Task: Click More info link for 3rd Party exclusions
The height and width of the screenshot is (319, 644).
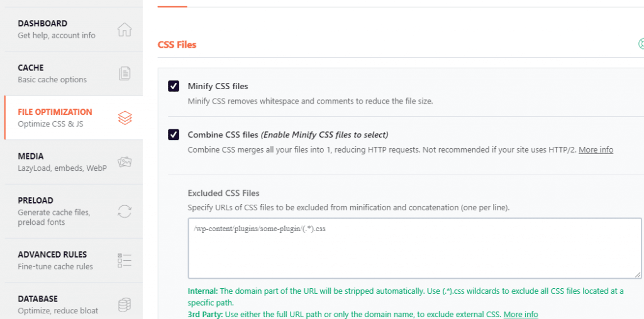Action: 521,314
